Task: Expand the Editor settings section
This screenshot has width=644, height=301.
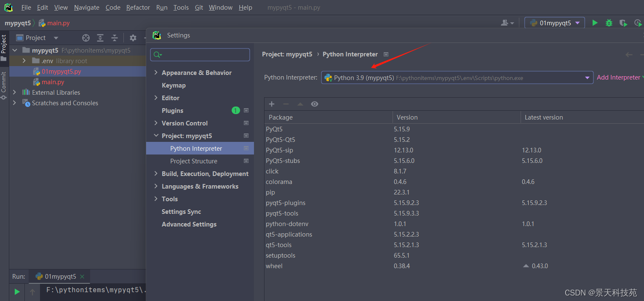Action: [x=156, y=98]
